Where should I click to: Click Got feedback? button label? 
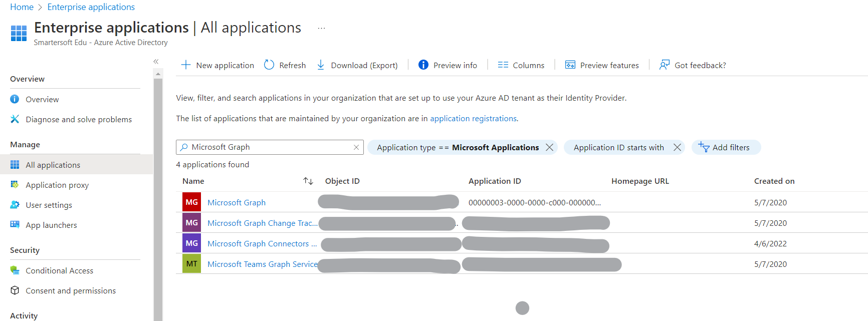click(700, 65)
